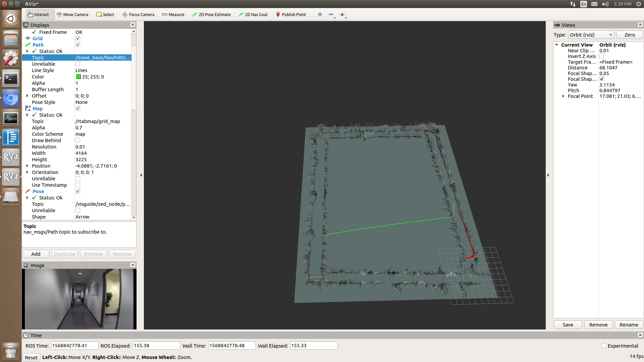
Task: Choose the 2D Pose Estimate tool
Action: pos(211,14)
